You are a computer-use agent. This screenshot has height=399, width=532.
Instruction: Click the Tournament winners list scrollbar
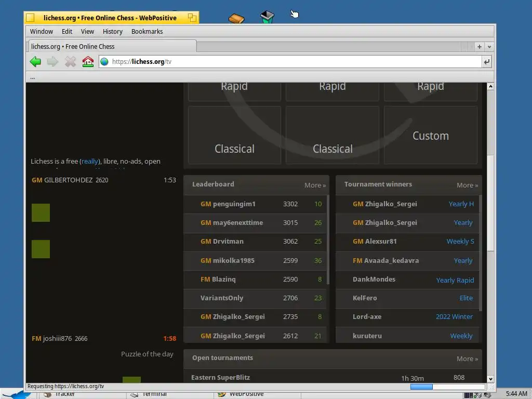481,253
